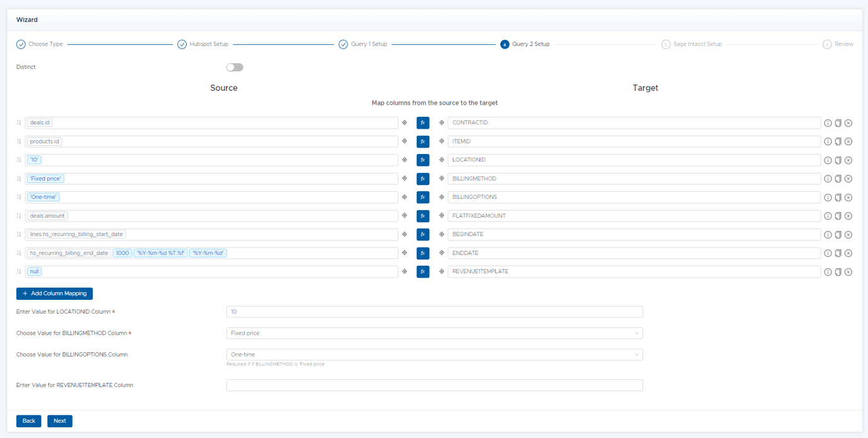Open the BILLINGMETHOD value dropdown
Image resolution: width=868 pixels, height=438 pixels.
435,333
